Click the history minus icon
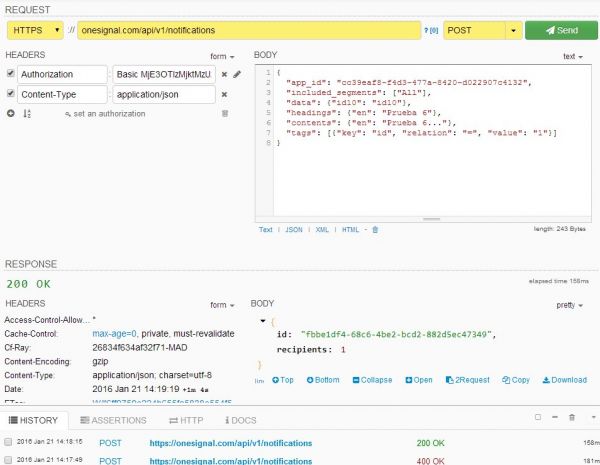This screenshot has height=465, width=600. (555, 417)
